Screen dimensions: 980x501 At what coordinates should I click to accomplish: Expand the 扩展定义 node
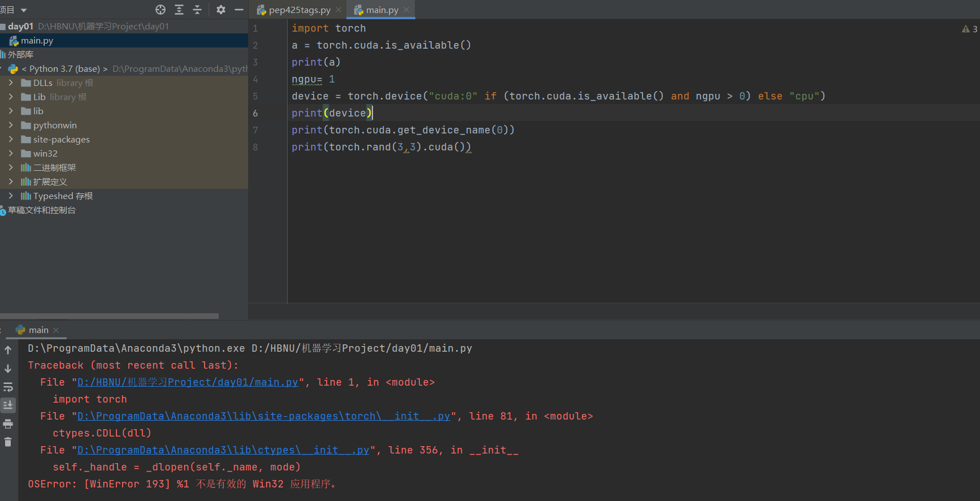[x=11, y=182]
